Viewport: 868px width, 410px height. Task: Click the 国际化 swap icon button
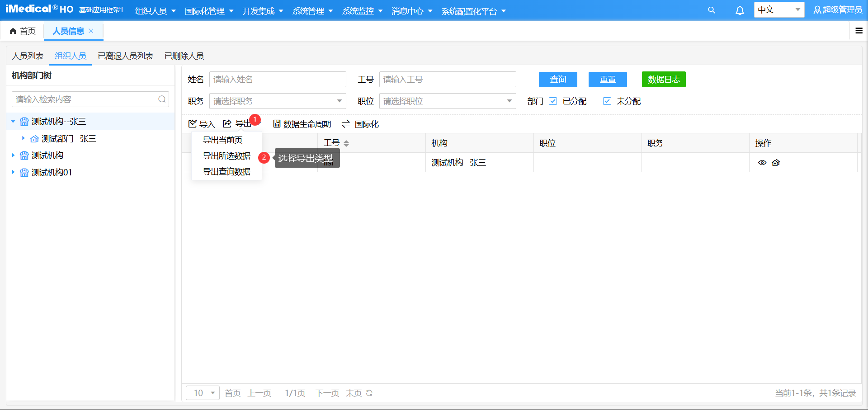[346, 124]
